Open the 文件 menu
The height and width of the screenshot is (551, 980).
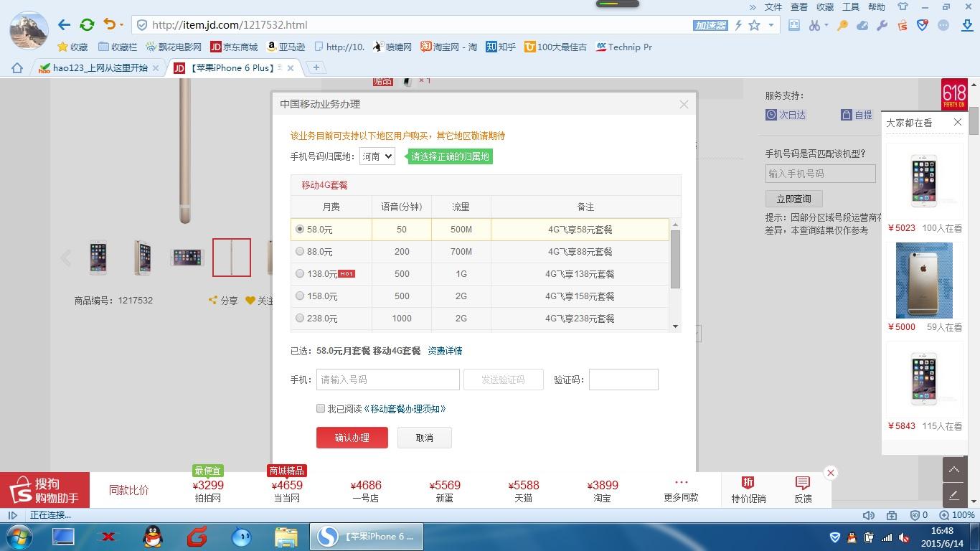773,7
